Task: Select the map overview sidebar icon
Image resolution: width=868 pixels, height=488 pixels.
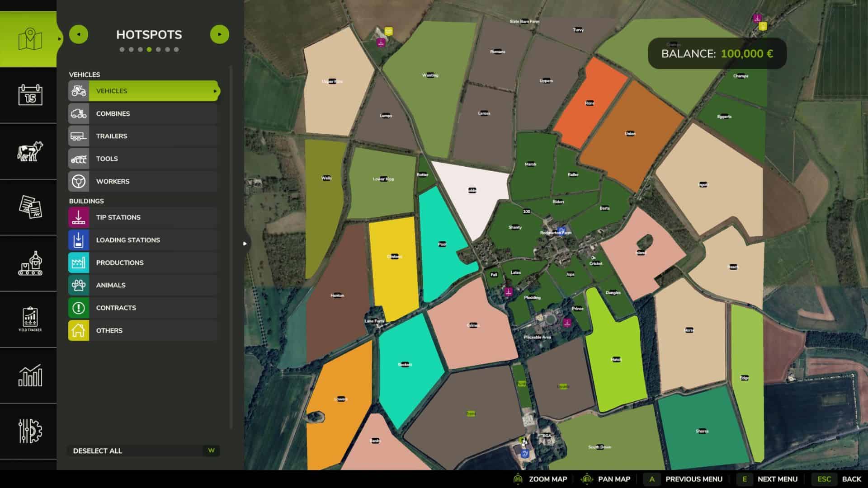Action: tap(30, 40)
